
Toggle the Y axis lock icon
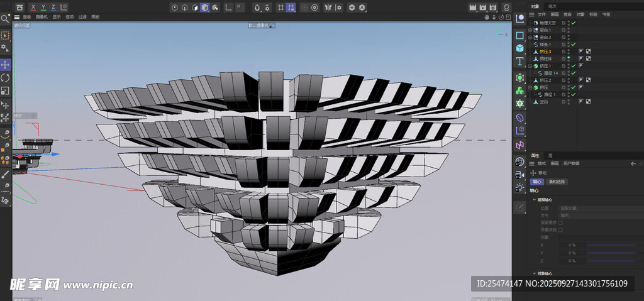(x=43, y=7)
